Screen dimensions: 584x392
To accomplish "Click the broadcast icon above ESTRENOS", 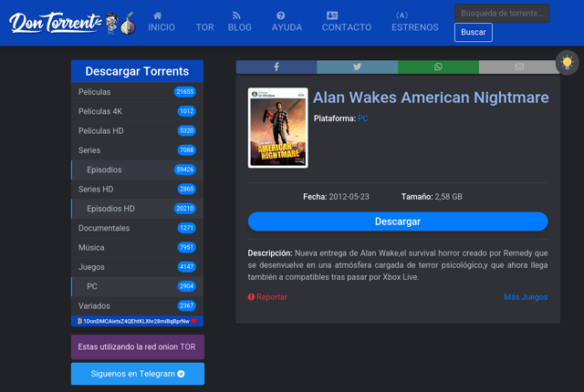I will [x=401, y=15].
